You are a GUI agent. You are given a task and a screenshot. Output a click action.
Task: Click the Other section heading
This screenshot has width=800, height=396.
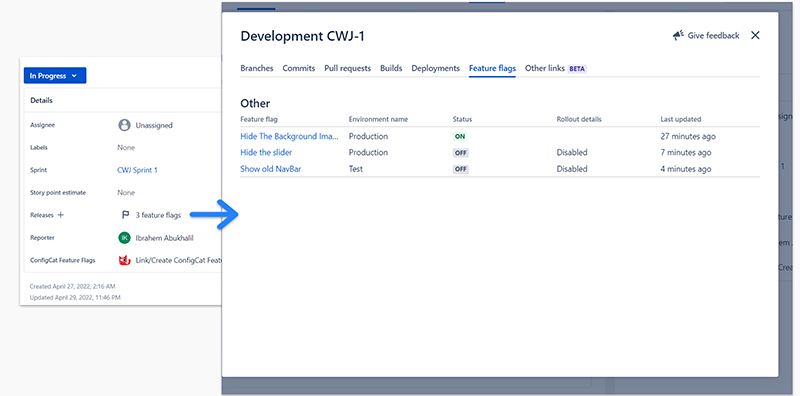pos(255,103)
